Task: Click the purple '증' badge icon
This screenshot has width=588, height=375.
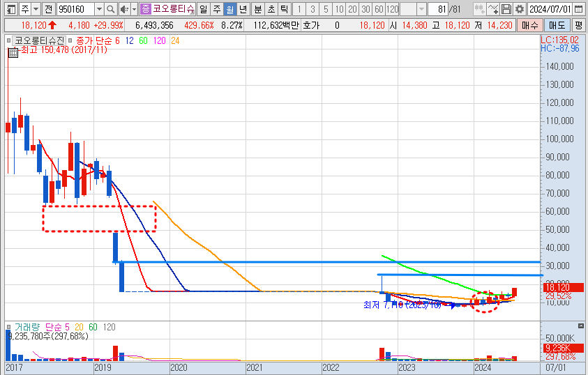Action: tap(146, 9)
